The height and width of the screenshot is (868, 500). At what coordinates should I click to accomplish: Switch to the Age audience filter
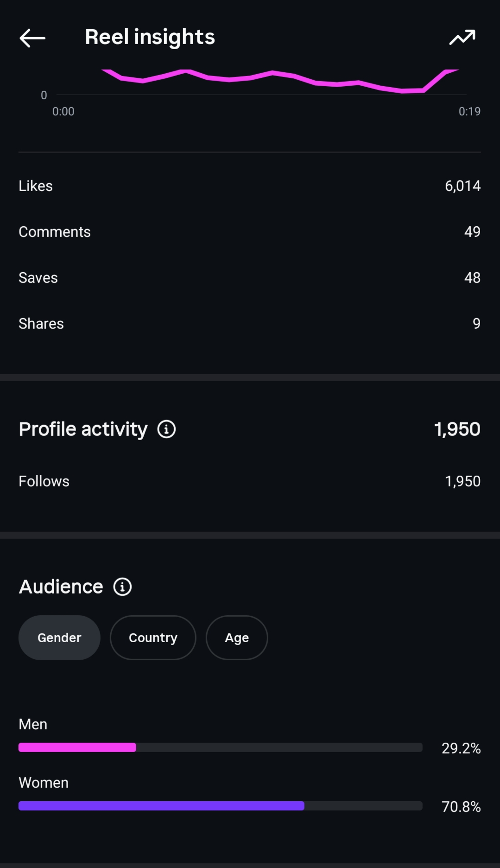[237, 638]
